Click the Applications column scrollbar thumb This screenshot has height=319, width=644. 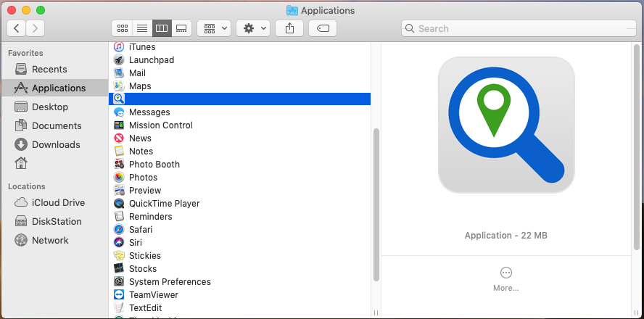376,205
